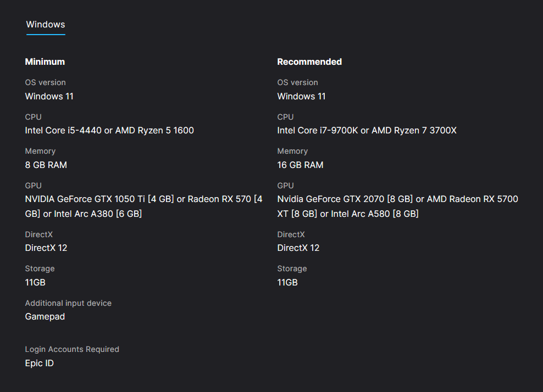Click the Minimum requirements heading
This screenshot has height=392, width=543.
click(x=45, y=62)
